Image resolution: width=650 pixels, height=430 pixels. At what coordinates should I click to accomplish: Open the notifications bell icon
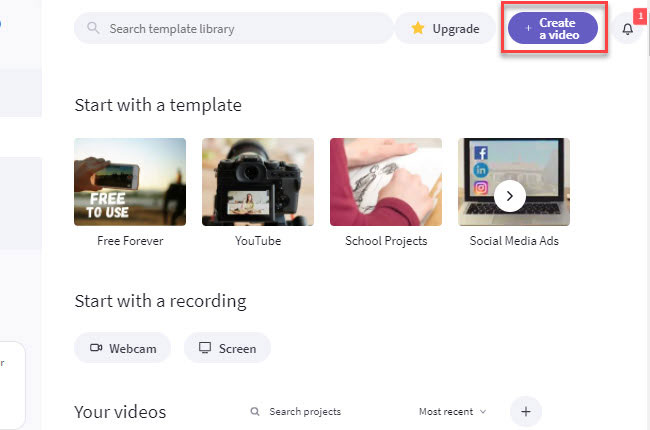pos(628,29)
